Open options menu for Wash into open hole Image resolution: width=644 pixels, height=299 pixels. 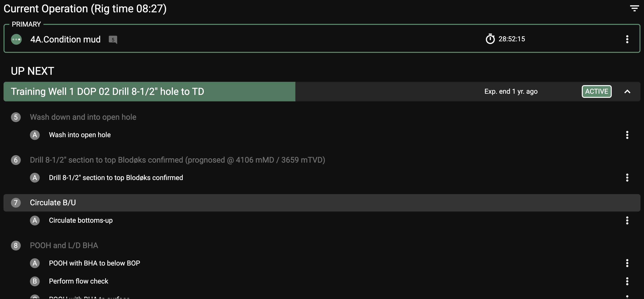click(x=627, y=135)
